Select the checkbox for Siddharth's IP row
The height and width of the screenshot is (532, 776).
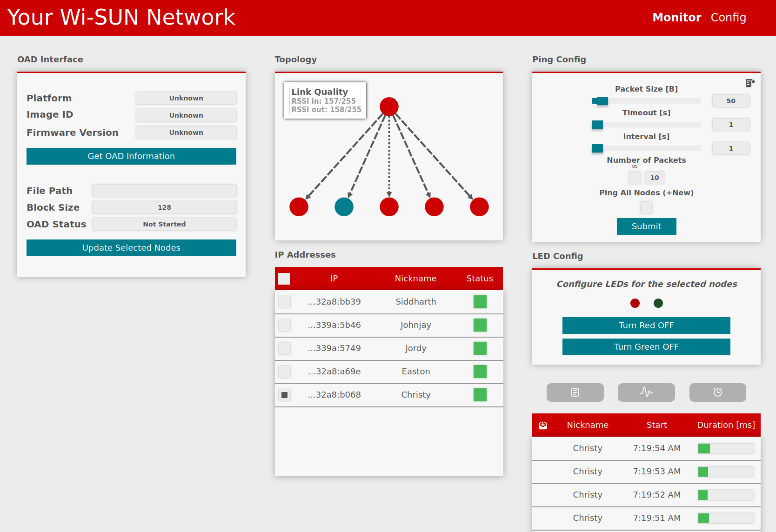pyautogui.click(x=285, y=302)
